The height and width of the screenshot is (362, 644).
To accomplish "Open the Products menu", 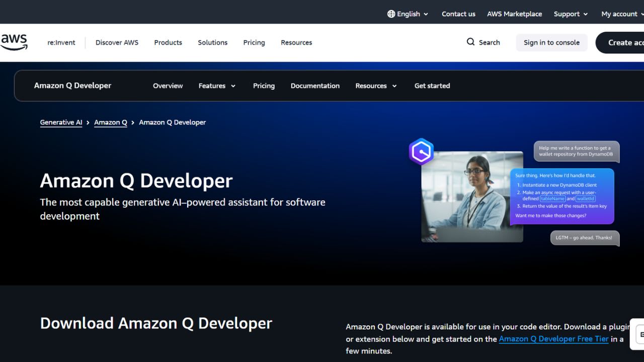I will click(168, 43).
